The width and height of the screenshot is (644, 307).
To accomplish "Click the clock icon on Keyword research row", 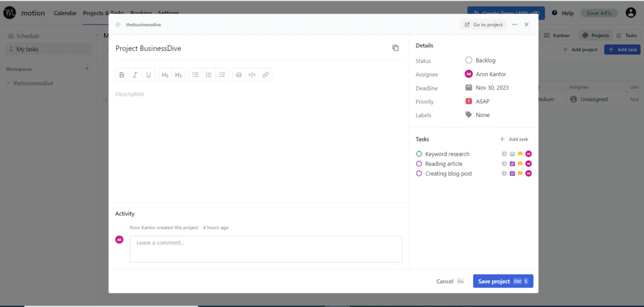I will [504, 154].
